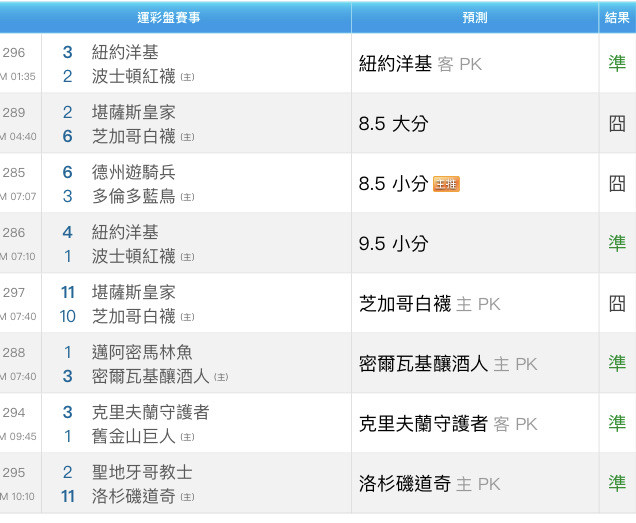
Task: Click prediction 紐約洋基 客 PK
Action: [x=420, y=64]
